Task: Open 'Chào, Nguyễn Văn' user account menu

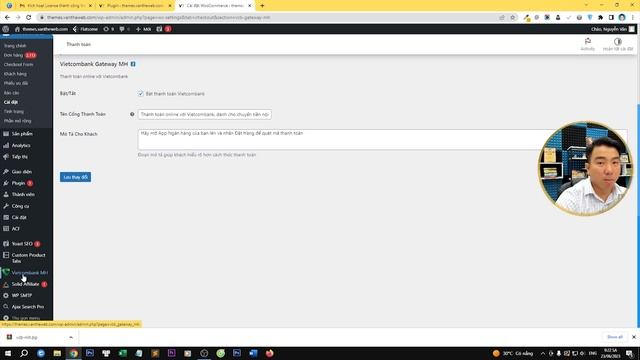Action: tap(613, 29)
